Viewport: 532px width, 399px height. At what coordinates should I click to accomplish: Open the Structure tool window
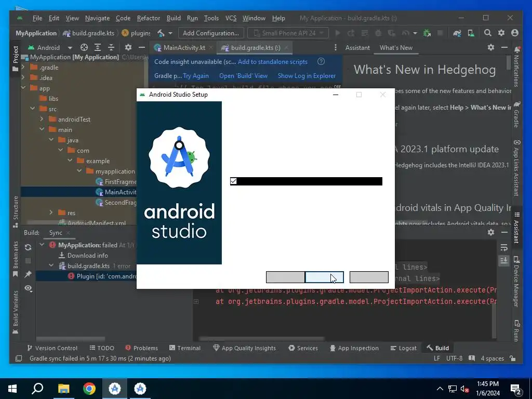[15, 211]
